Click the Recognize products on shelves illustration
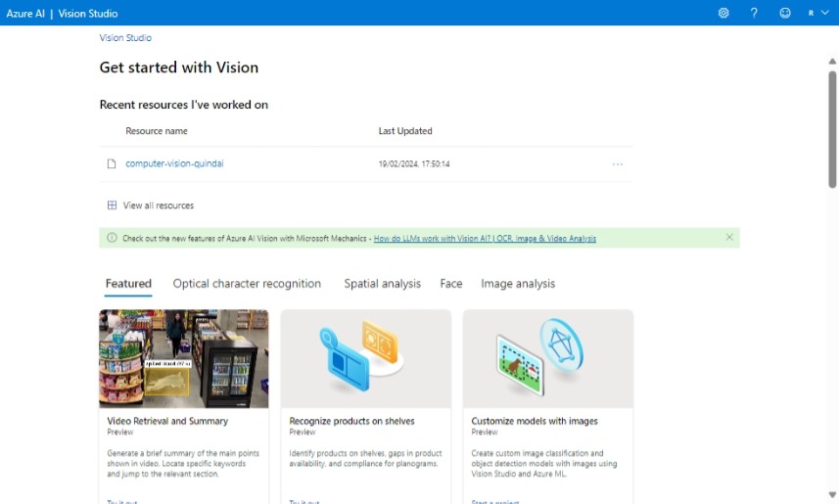This screenshot has height=504, width=839. click(x=366, y=358)
